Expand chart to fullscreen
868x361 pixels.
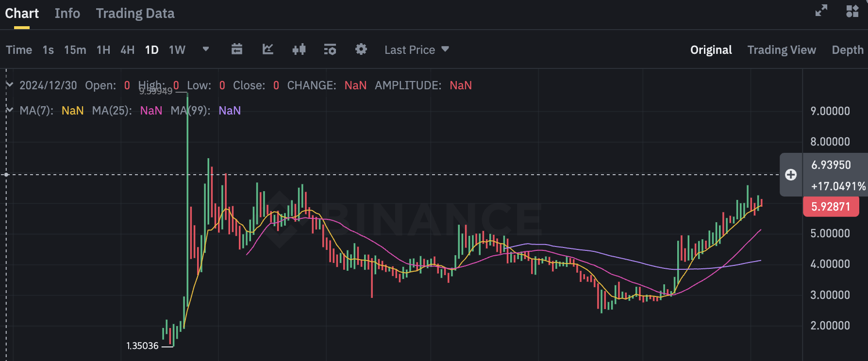821,11
